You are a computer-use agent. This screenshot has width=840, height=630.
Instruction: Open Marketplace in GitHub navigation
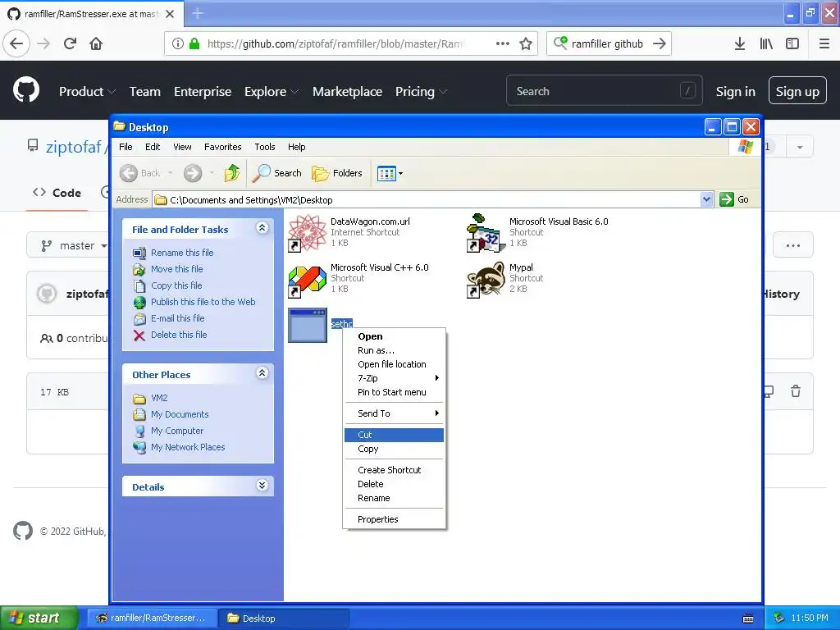point(347,92)
